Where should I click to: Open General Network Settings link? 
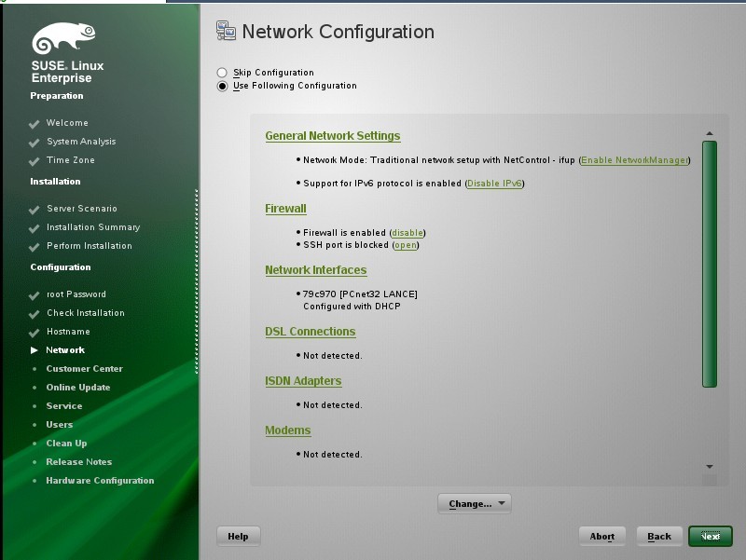point(333,136)
